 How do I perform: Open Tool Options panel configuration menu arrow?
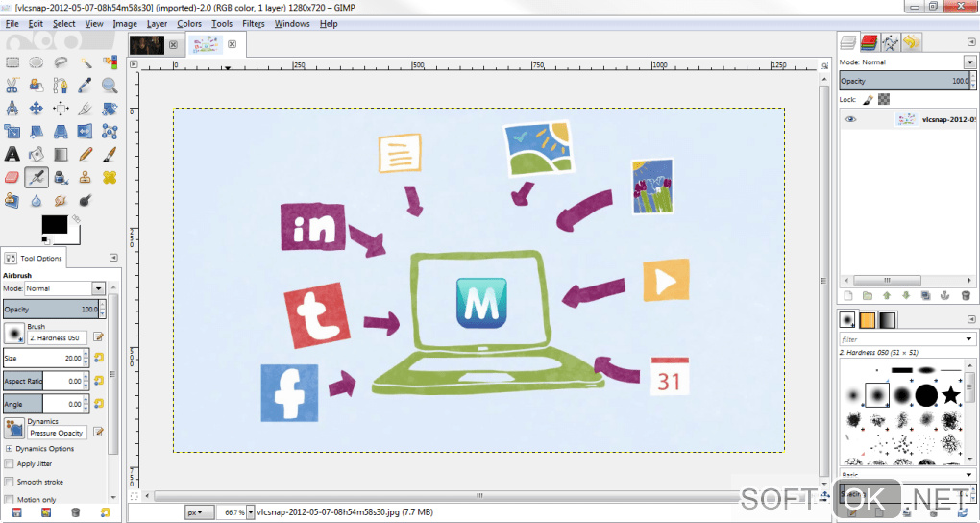[113, 257]
